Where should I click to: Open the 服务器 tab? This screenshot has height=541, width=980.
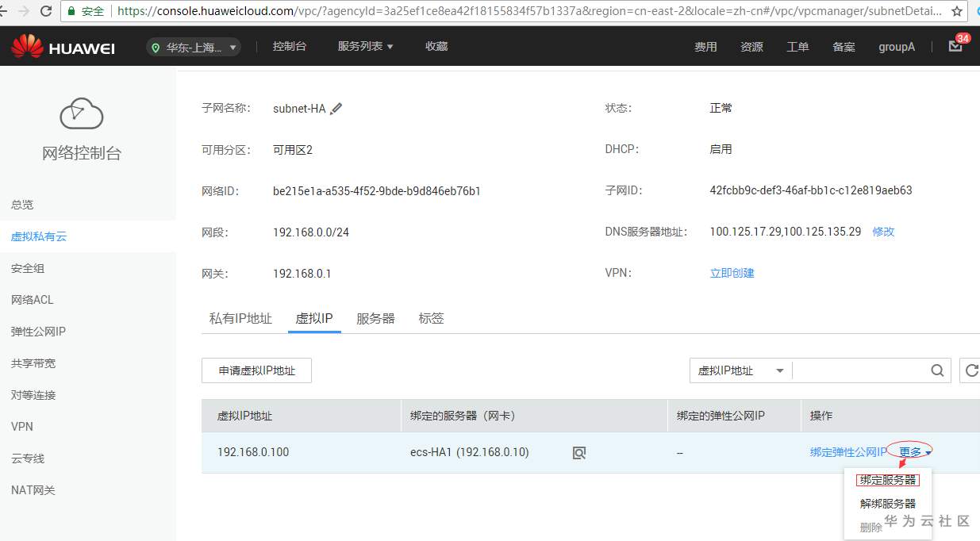[x=375, y=318]
